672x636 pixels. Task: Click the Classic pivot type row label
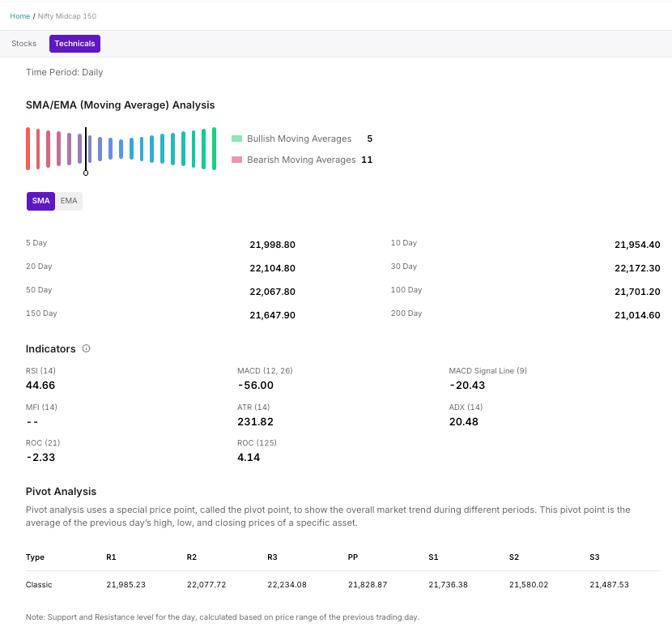click(39, 584)
